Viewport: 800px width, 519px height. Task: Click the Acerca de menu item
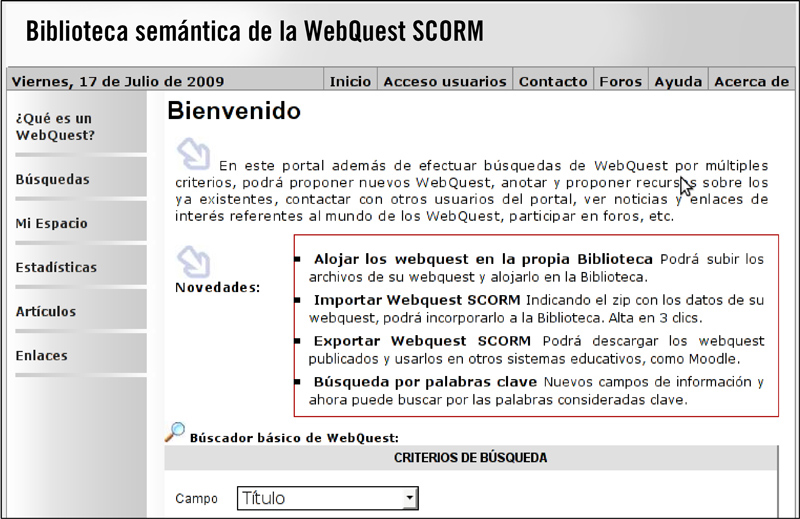pyautogui.click(x=752, y=81)
